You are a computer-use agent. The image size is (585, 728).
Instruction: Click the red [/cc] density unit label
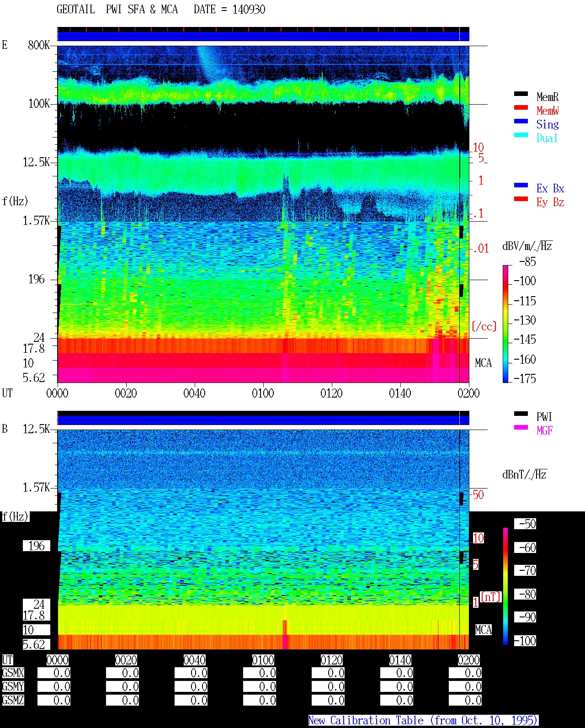[484, 326]
